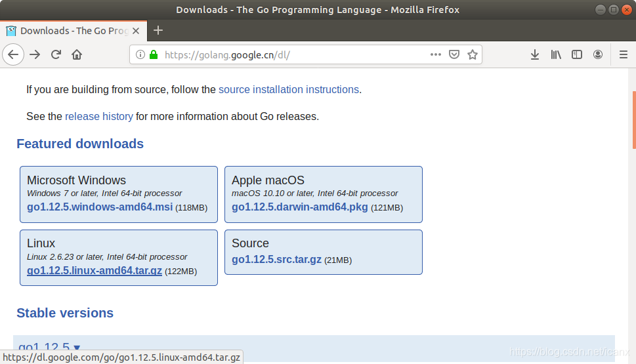
Task: Open page actions three-dot menu
Action: pyautogui.click(x=436, y=54)
